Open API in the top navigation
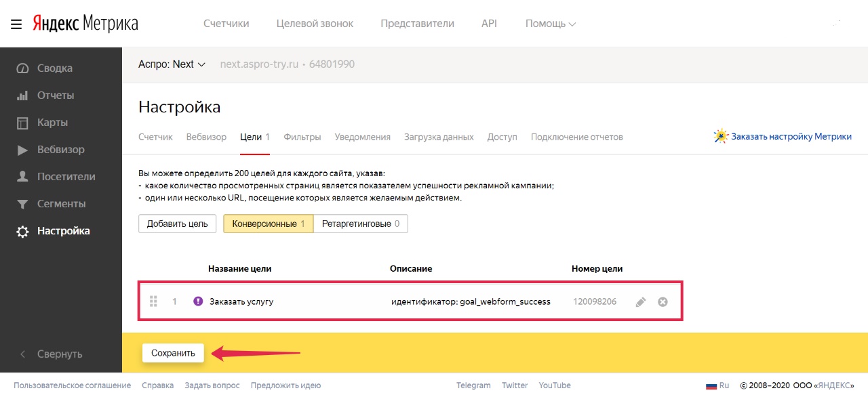Screen dimensions: 868x397 tap(489, 24)
